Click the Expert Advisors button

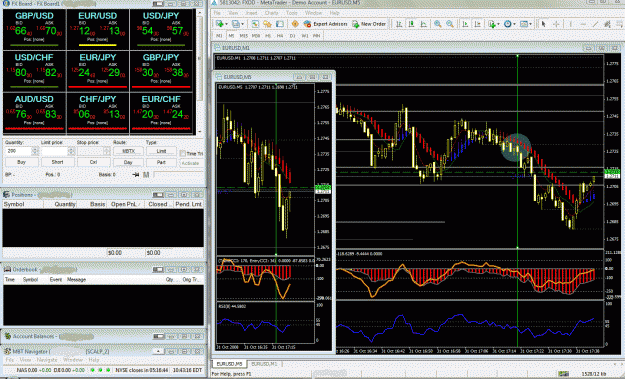[x=326, y=24]
